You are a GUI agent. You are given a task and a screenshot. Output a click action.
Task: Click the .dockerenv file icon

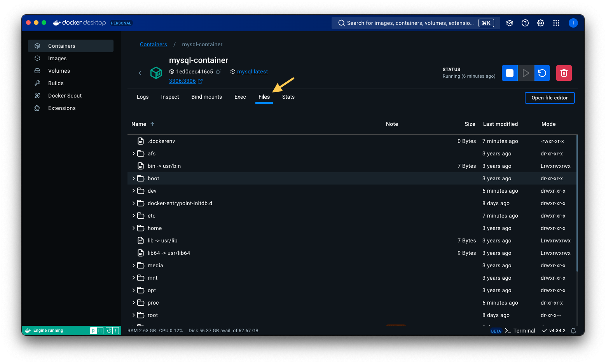pos(141,141)
